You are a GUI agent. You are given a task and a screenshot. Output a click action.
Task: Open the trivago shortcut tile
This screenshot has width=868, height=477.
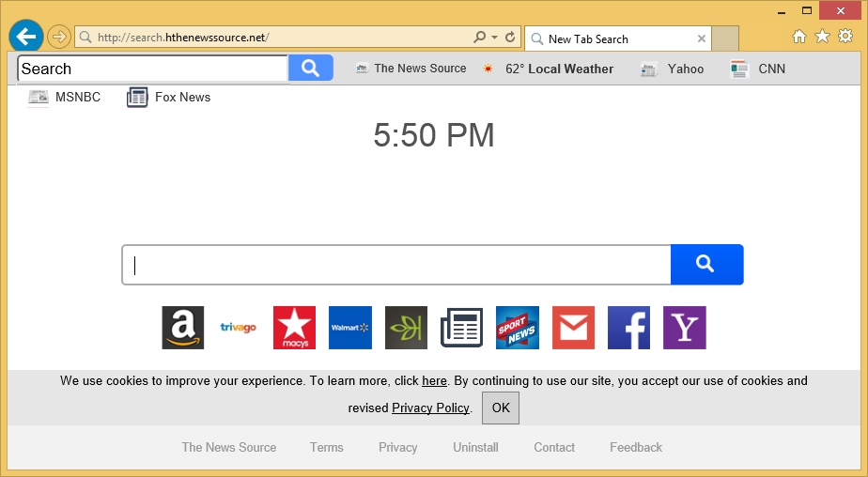click(239, 328)
